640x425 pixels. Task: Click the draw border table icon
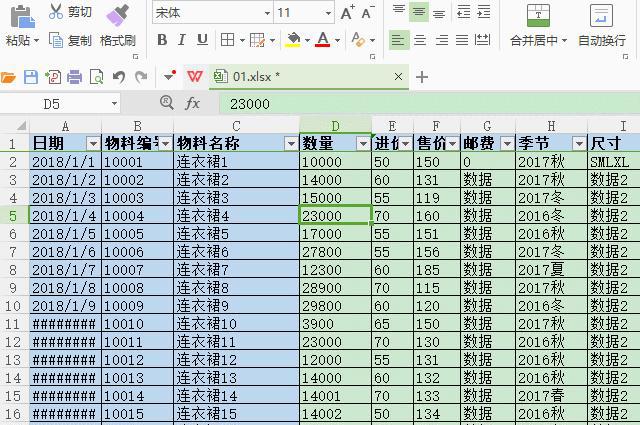click(x=258, y=40)
